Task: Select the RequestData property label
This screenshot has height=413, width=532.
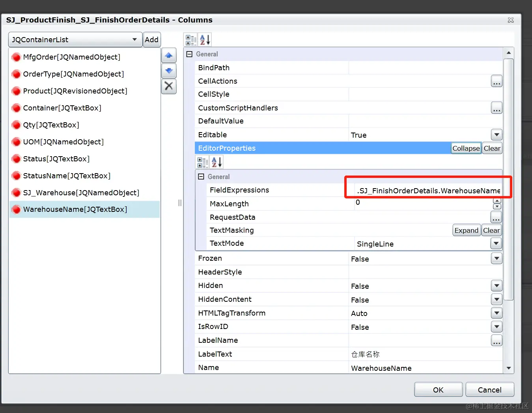Action: coord(233,217)
